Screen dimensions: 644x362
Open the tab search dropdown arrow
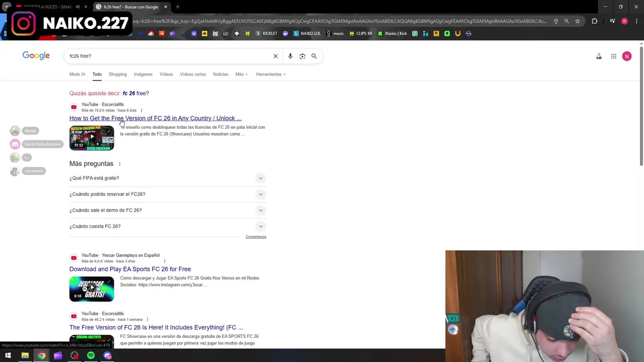7,7
